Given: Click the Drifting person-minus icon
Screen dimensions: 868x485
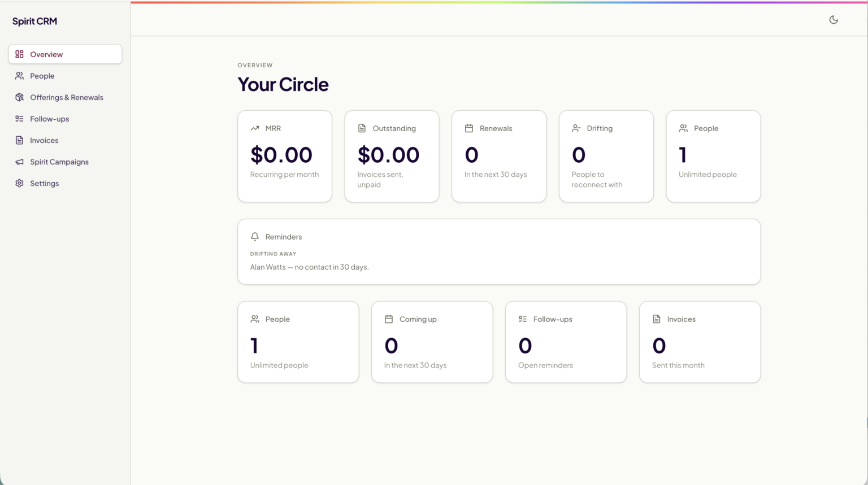Looking at the screenshot, I should pos(576,128).
